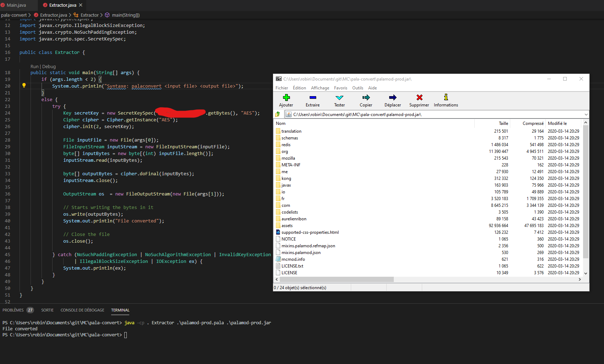Select the TERMINAL panel tab
604x364 pixels.
[x=120, y=310]
